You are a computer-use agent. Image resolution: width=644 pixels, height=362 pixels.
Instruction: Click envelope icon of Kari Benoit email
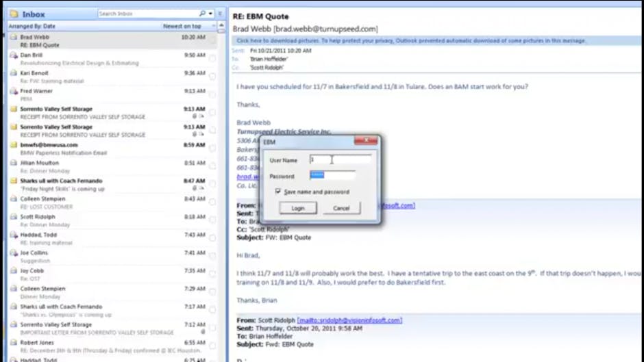pos(14,73)
